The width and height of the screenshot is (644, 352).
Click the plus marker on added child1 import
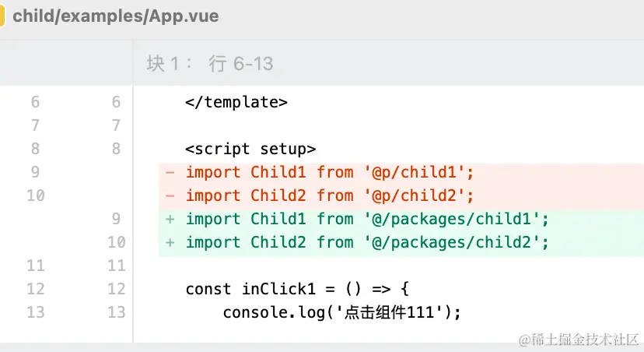pyautogui.click(x=170, y=219)
